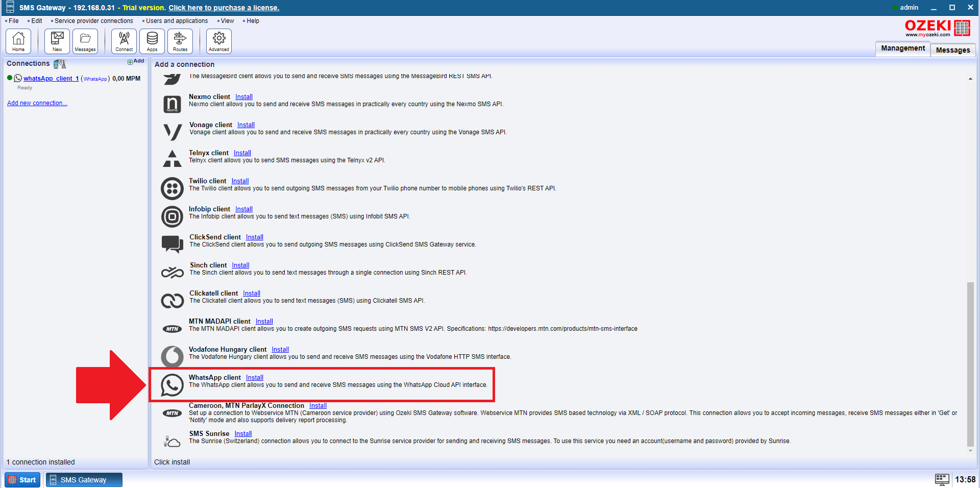
Task: Install the Vodafone Hungary client
Action: tap(280, 350)
